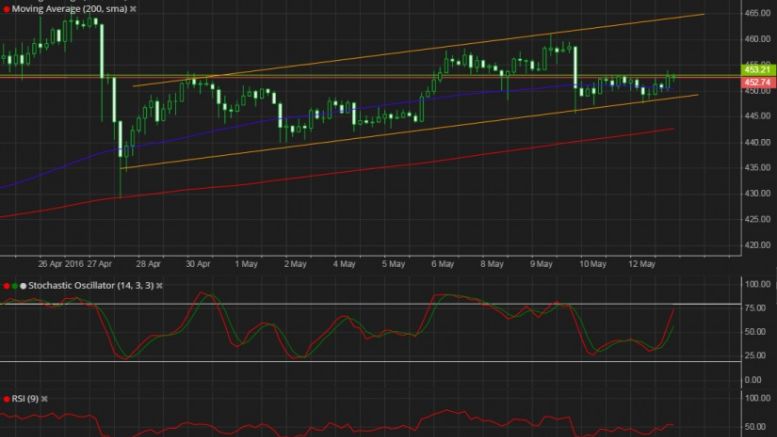The height and width of the screenshot is (437, 777).
Task: Click the red Moving Average color dot
Action: (5, 8)
